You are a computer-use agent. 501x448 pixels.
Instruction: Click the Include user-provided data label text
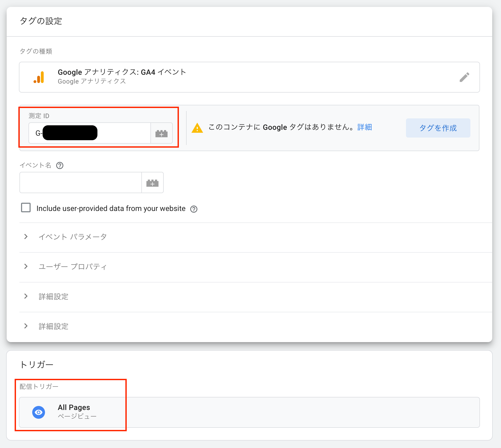[111, 209]
